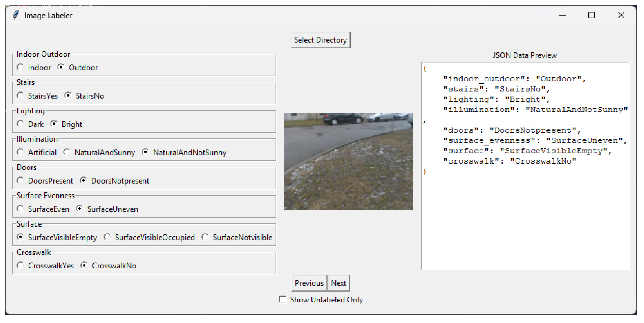The image size is (644, 323).
Task: Pick the NaturalAndSunny radio button
Action: click(x=66, y=152)
